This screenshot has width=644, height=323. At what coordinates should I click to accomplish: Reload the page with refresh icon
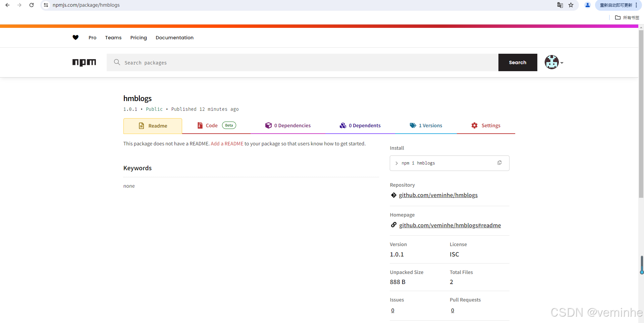pos(32,5)
